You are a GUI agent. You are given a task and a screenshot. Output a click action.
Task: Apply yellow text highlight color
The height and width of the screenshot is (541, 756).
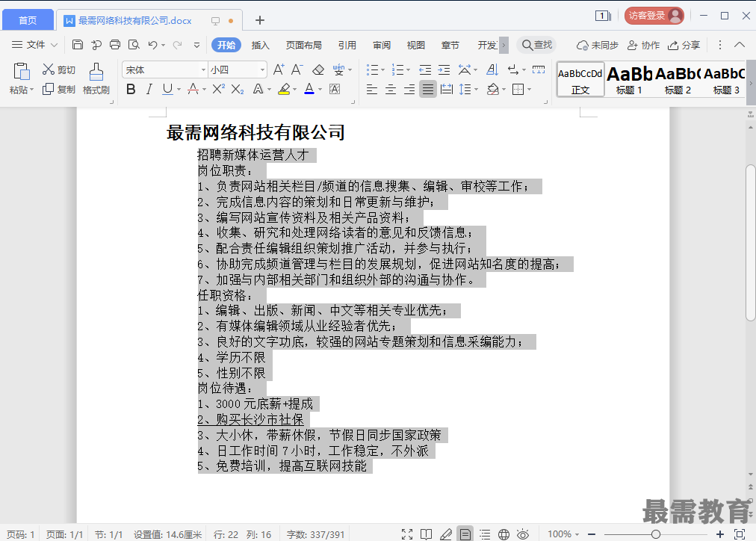pyautogui.click(x=284, y=89)
